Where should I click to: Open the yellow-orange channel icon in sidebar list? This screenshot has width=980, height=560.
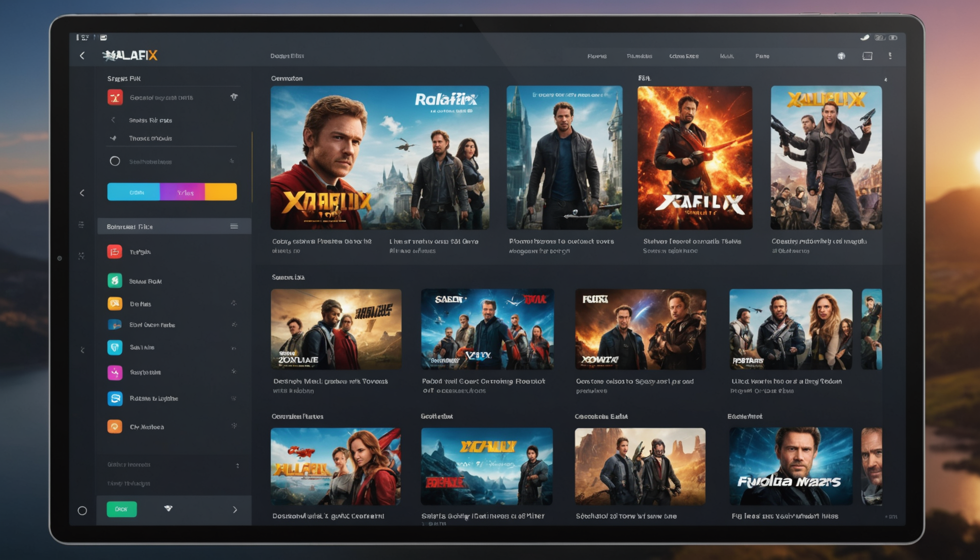[x=115, y=303]
